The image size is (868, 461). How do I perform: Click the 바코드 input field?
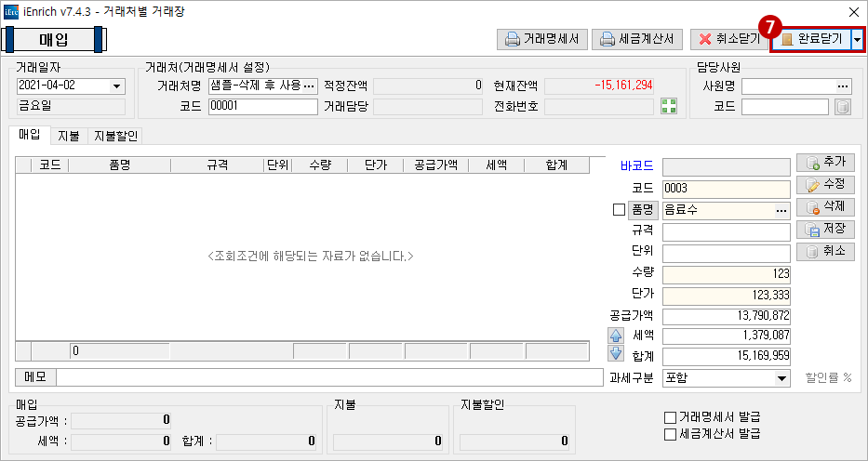tap(727, 165)
